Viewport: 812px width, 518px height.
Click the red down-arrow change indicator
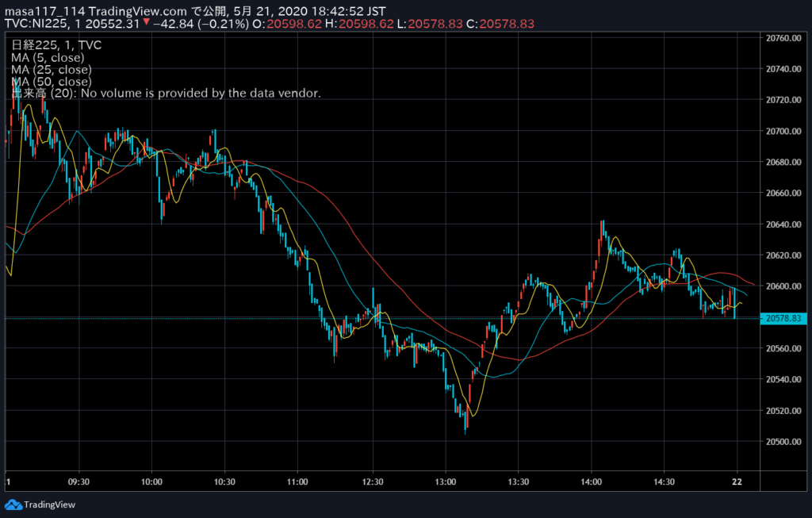tap(147, 22)
